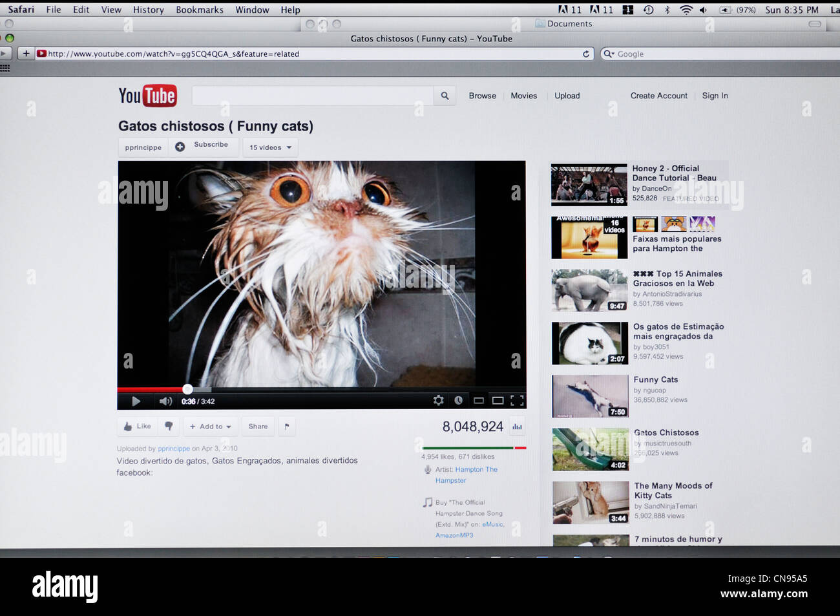Click the thumbs down dislike button
The height and width of the screenshot is (616, 840).
pos(169,427)
